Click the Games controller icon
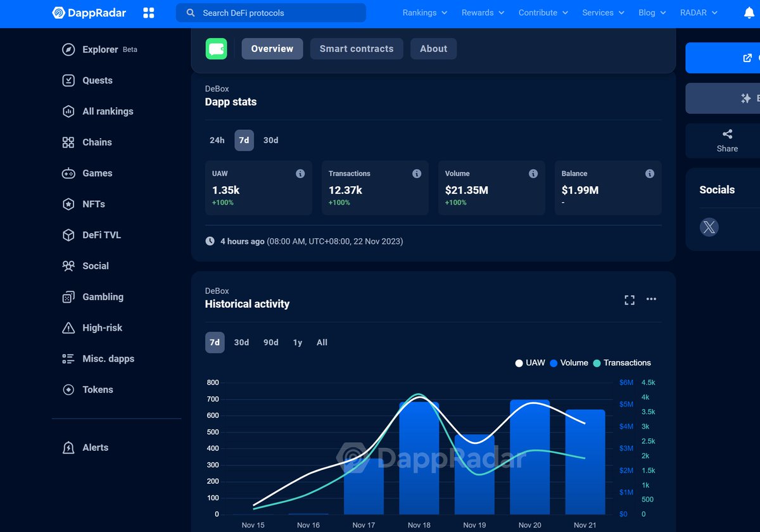760x532 pixels. 68,173
